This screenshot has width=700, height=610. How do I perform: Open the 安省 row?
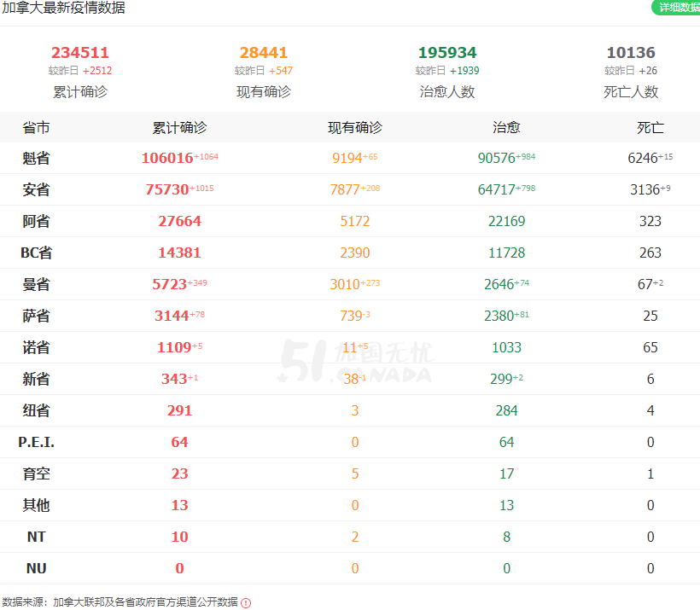click(350, 189)
